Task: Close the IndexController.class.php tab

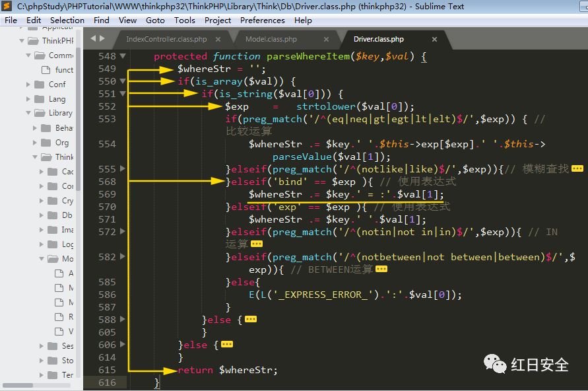Action: pos(218,39)
